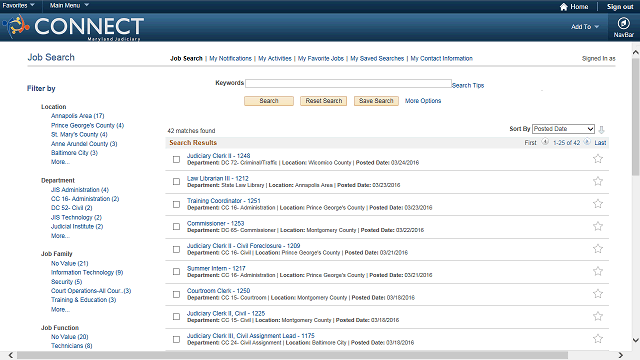Viewport: 640px width, 360px height.
Task: Favorite the Judiciary Clerk II - 1248 job star
Action: [x=598, y=159]
